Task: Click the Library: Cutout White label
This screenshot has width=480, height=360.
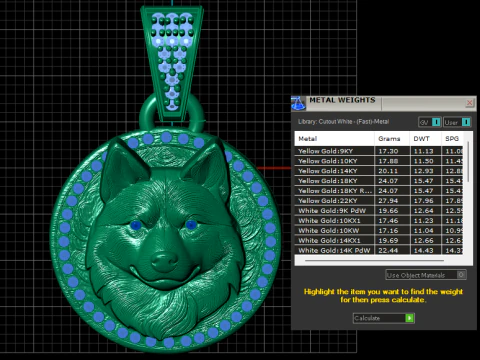Action: click(x=343, y=122)
